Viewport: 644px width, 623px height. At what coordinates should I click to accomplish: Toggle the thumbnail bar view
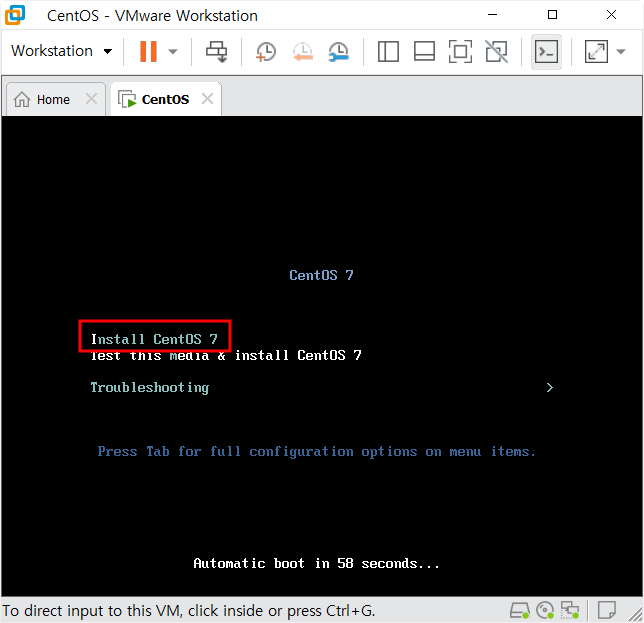(424, 51)
